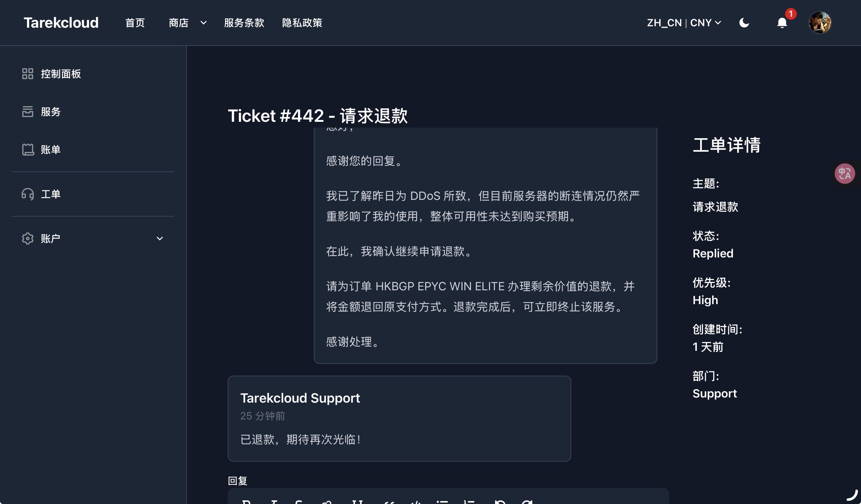Click the Tarekcloud logo link
The width and height of the screenshot is (861, 504).
coord(61,23)
